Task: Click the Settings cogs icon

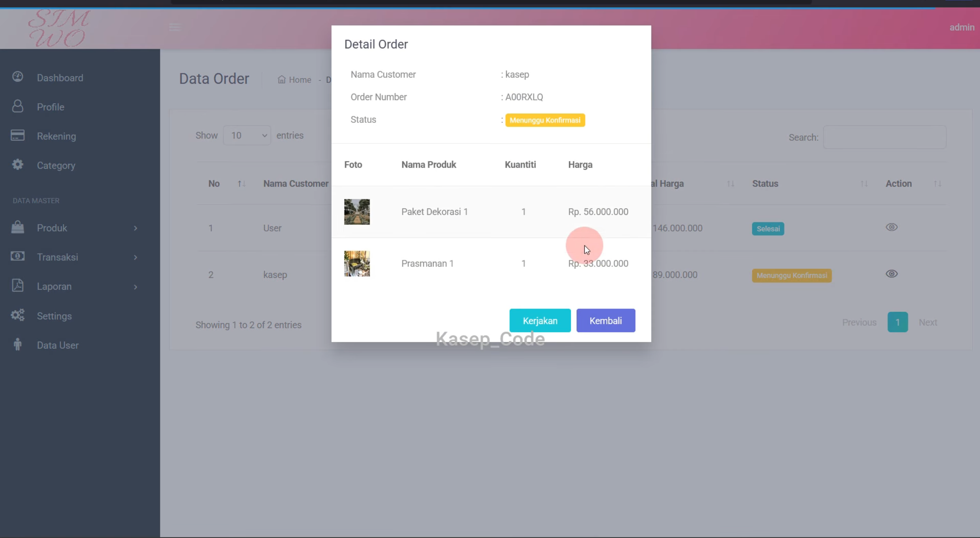Action: click(18, 315)
